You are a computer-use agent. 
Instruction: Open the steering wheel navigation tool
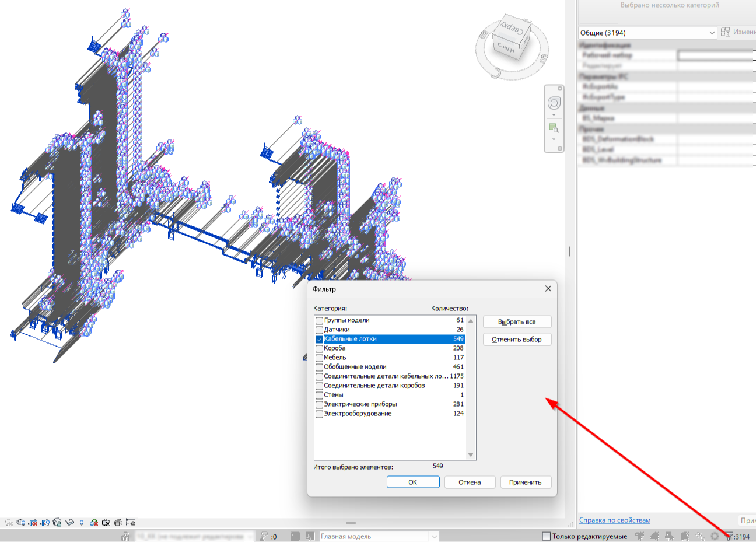554,103
